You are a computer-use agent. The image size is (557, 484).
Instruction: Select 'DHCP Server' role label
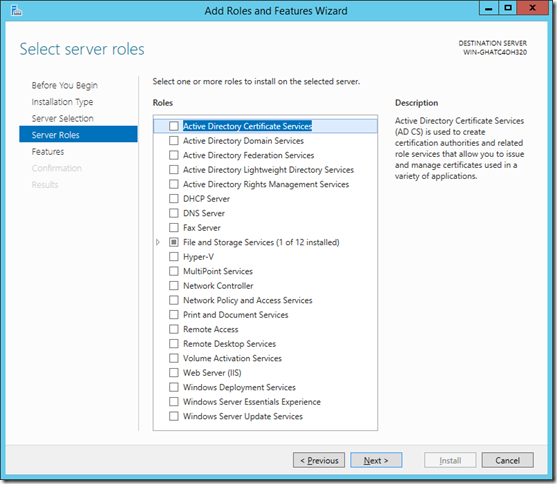click(x=206, y=199)
